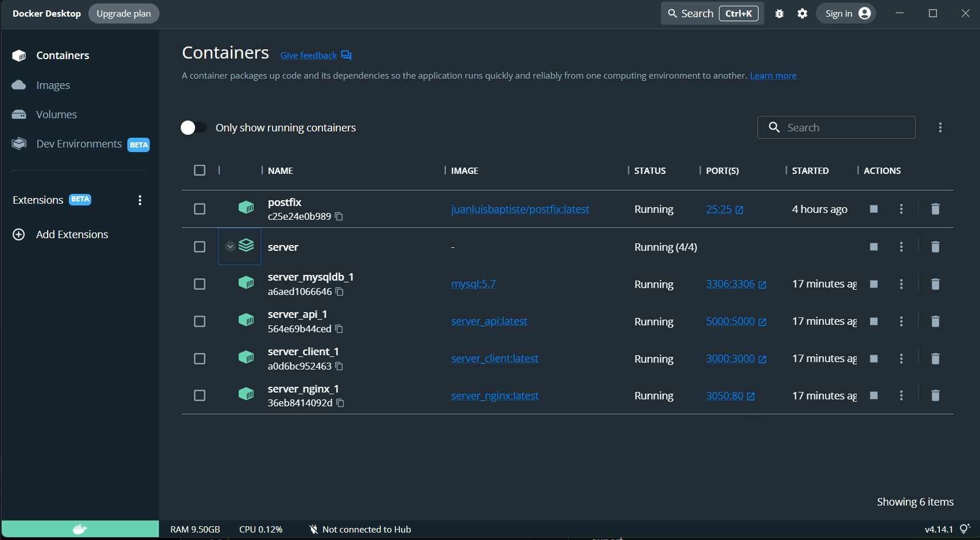Viewport: 980px width, 540px height.
Task: Copy postfix container ID c25e24e0b989
Action: click(x=339, y=216)
